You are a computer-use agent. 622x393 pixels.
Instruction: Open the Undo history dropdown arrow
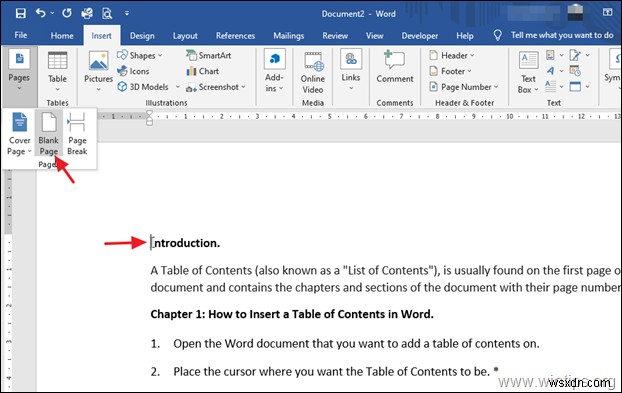(x=52, y=13)
